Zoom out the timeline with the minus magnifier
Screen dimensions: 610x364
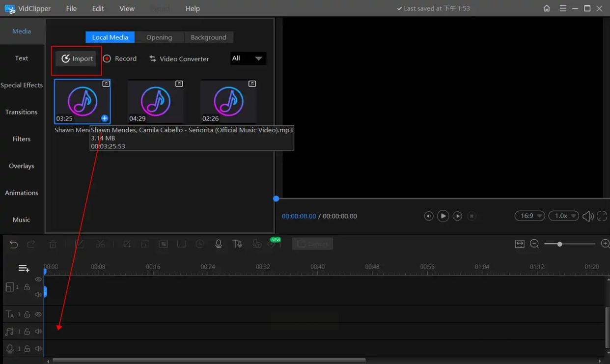click(x=535, y=244)
